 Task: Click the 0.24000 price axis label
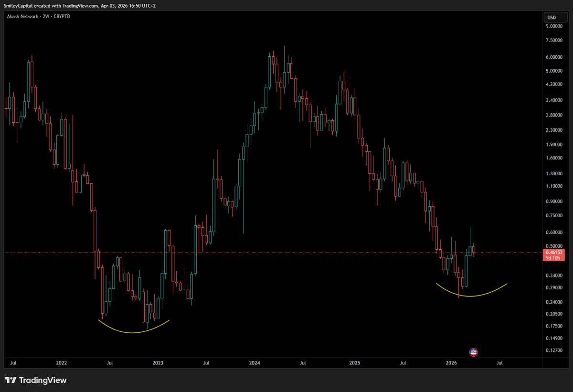tap(554, 302)
